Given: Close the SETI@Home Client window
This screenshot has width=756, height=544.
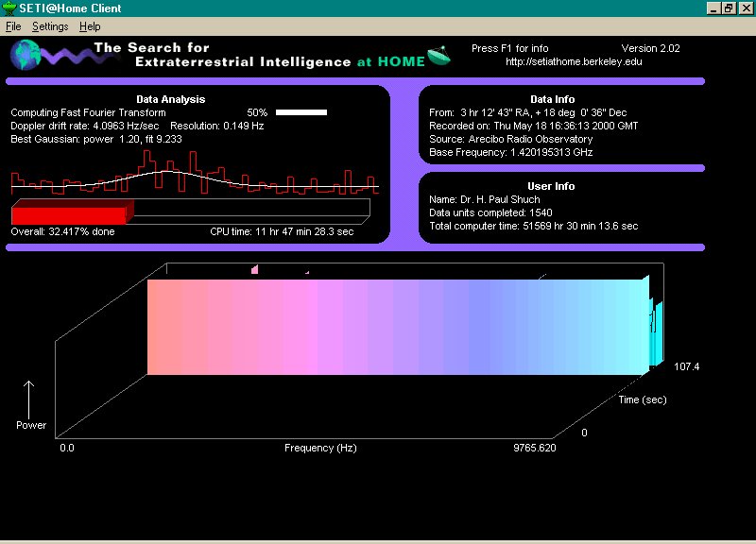Looking at the screenshot, I should tap(746, 8).
